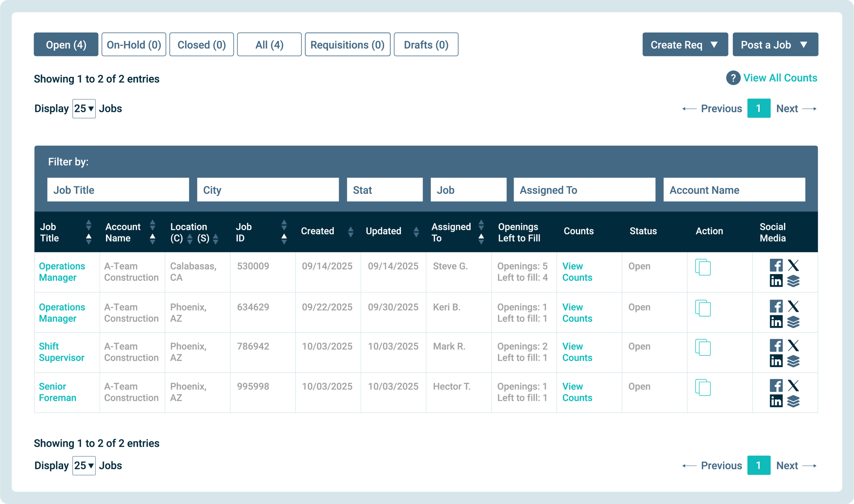Share Senior Foreman job on Facebook
Image resolution: width=854 pixels, height=504 pixels.
click(x=776, y=385)
